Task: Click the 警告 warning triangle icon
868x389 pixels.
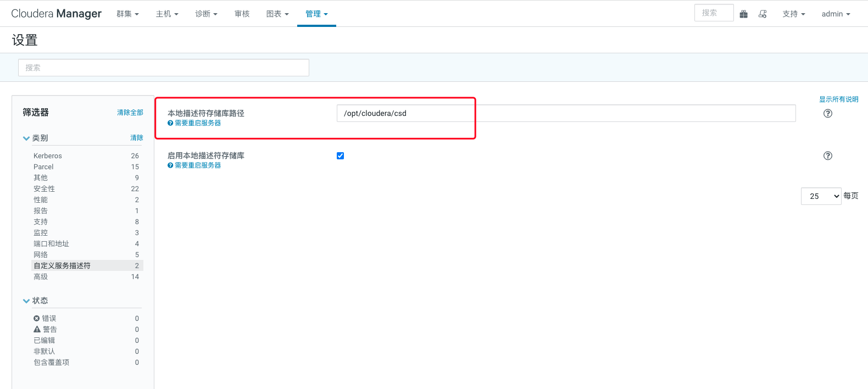Action: (x=37, y=329)
